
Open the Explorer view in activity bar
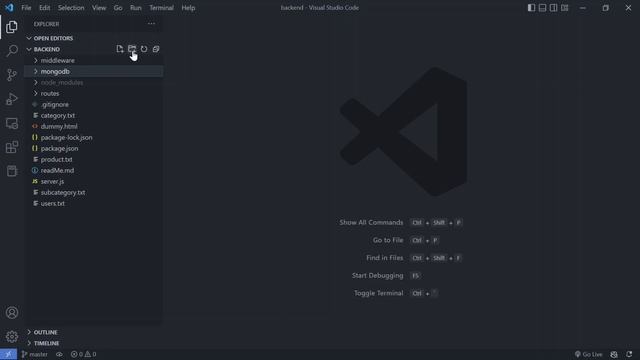coord(12,27)
